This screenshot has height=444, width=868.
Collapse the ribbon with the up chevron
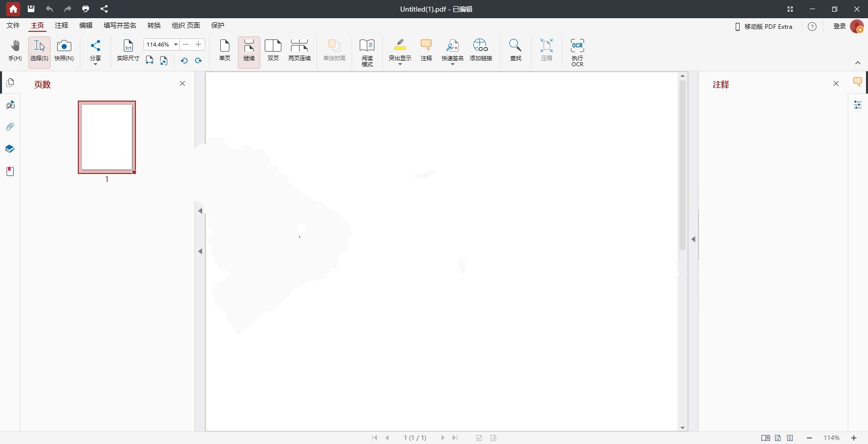858,63
